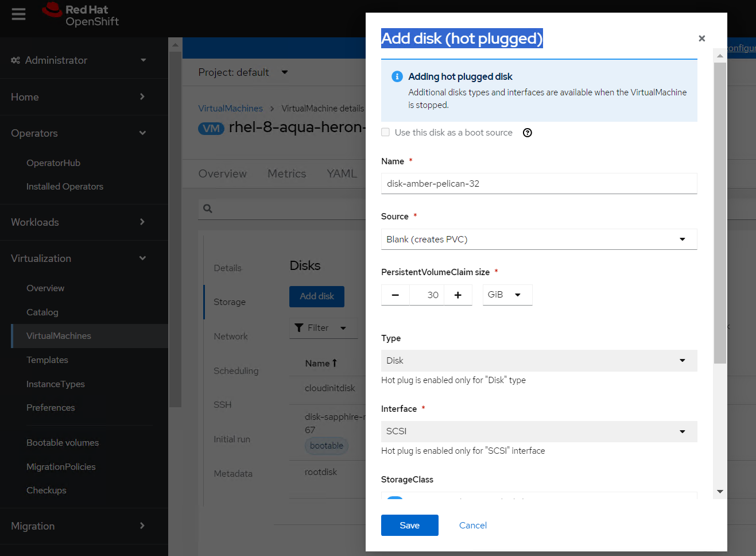Viewport: 756px width, 556px height.
Task: Collapse the Virtualization navigation section
Action: [x=84, y=258]
